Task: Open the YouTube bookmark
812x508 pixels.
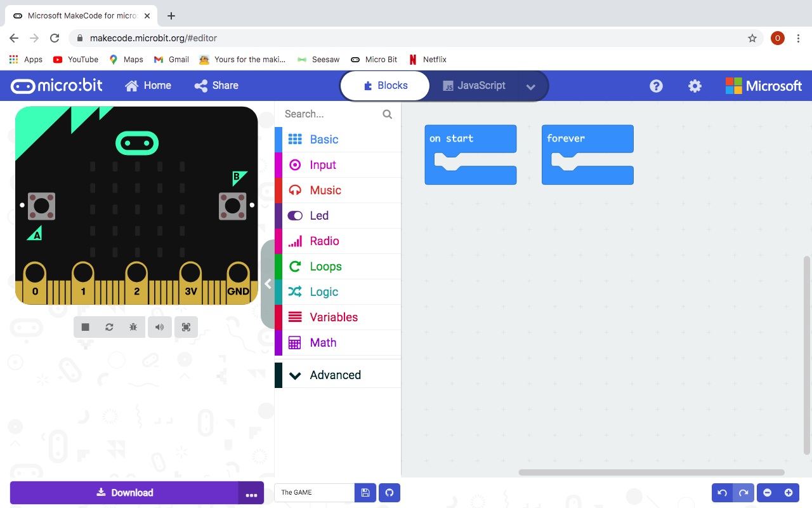Action: (x=76, y=60)
